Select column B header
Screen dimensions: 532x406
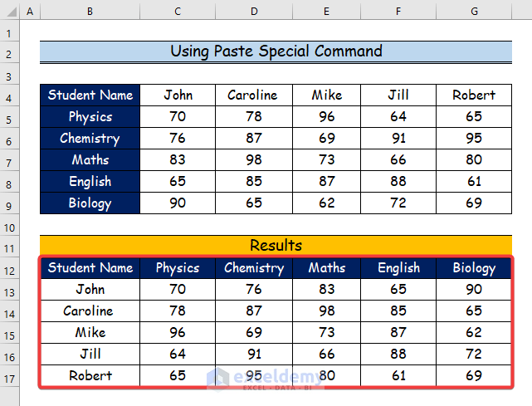click(90, 11)
